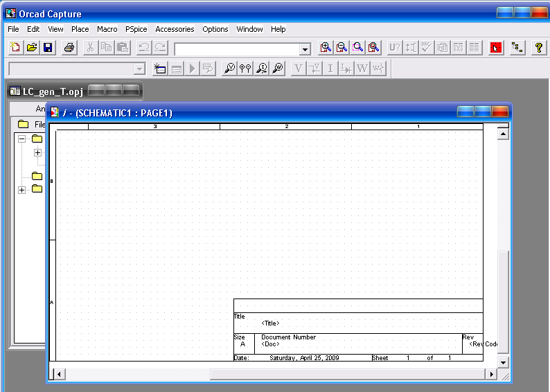The width and height of the screenshot is (550, 392).
Task: Click schematic vertical scrollbar up arrow
Action: [x=503, y=134]
